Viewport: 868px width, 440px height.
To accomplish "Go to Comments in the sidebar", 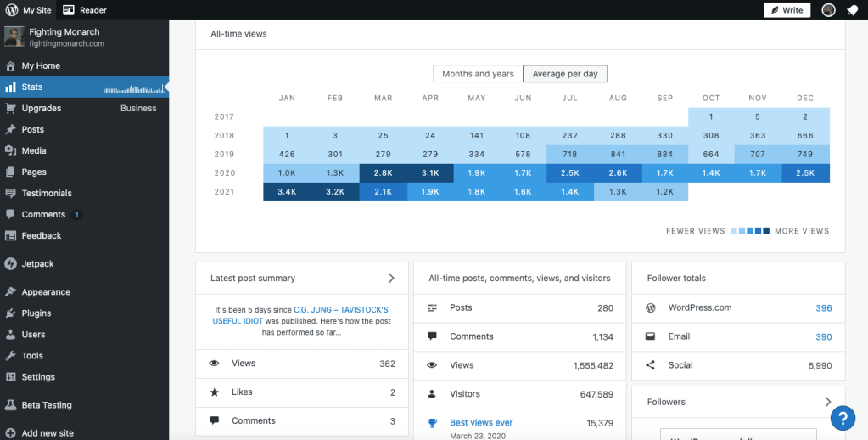I will (43, 215).
